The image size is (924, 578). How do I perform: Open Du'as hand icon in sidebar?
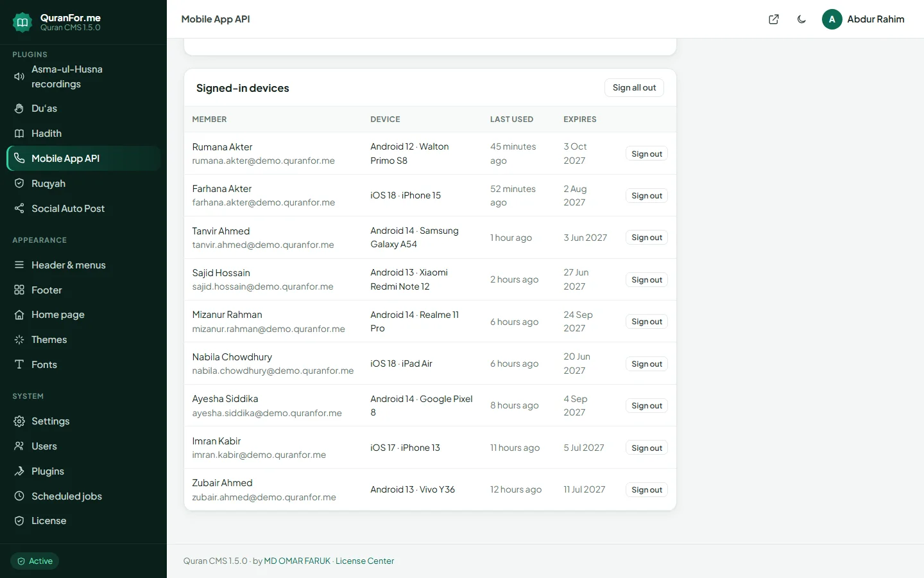pyautogui.click(x=19, y=109)
